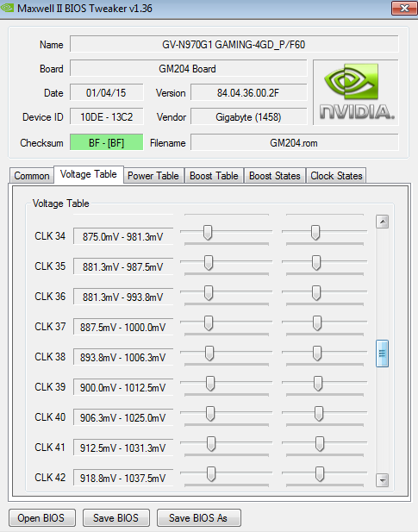Image resolution: width=418 pixels, height=532 pixels.
Task: Open the Clock States tab
Action: 336,176
